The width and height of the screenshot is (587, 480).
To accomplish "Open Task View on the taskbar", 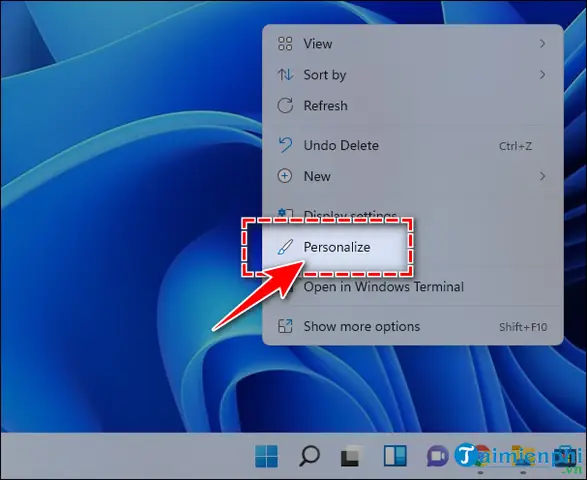I will tap(352, 456).
